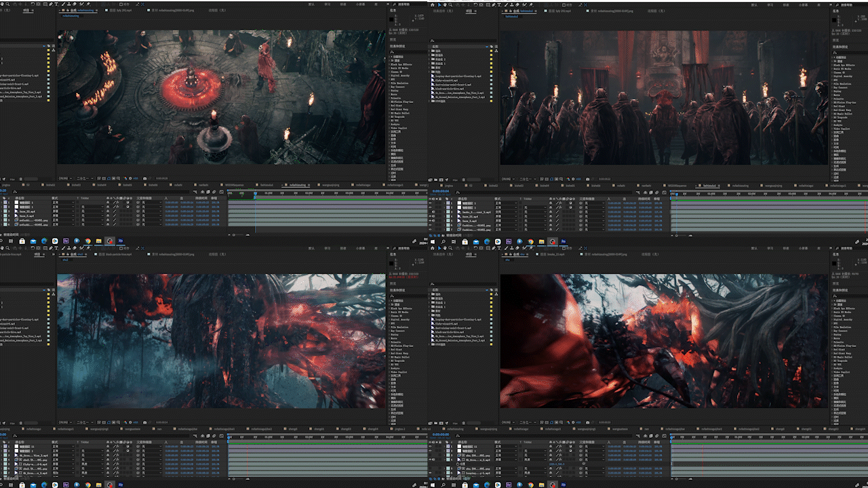Expand Red Giant Warp category in ritual circle window
The height and width of the screenshot is (488, 868).
pyautogui.click(x=389, y=109)
